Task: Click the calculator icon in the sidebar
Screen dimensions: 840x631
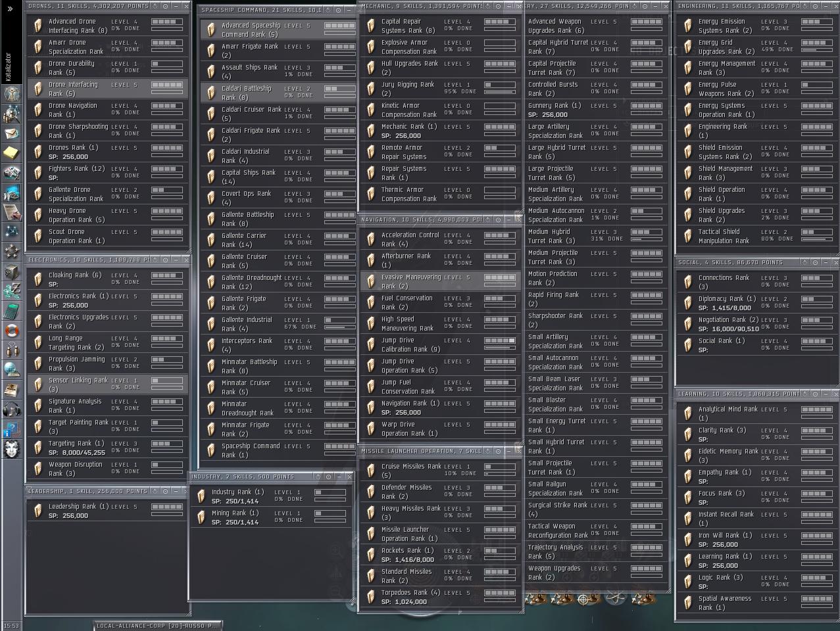Action: click(12, 310)
